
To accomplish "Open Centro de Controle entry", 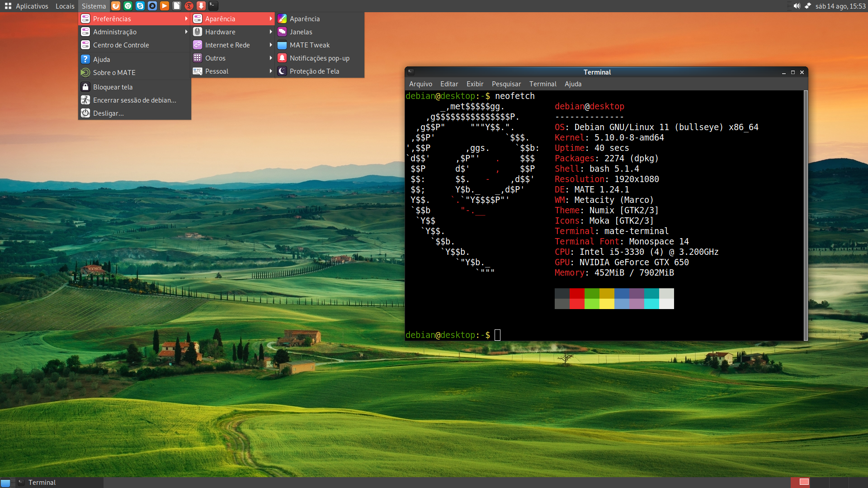I will (135, 45).
